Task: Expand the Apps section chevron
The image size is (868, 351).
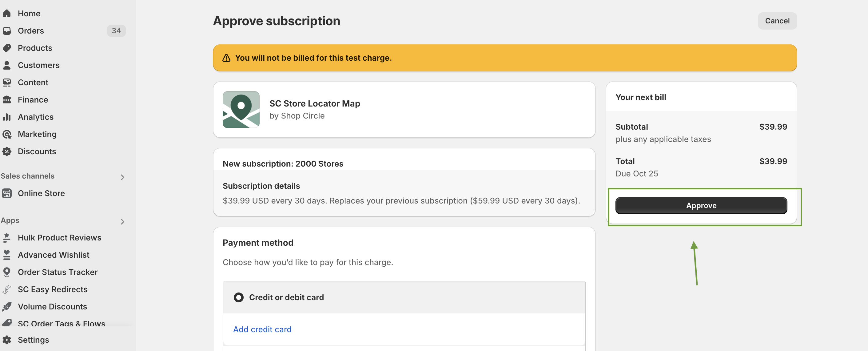Action: [122, 221]
